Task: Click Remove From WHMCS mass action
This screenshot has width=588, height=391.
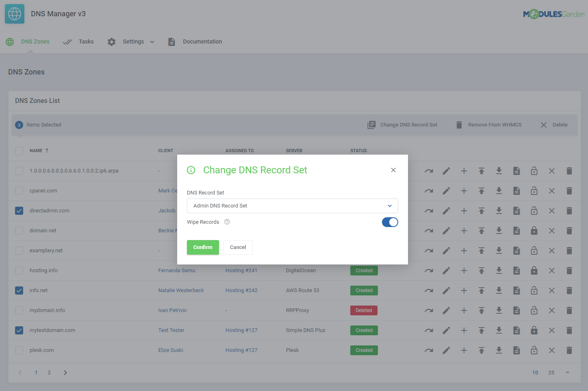Action: (488, 125)
